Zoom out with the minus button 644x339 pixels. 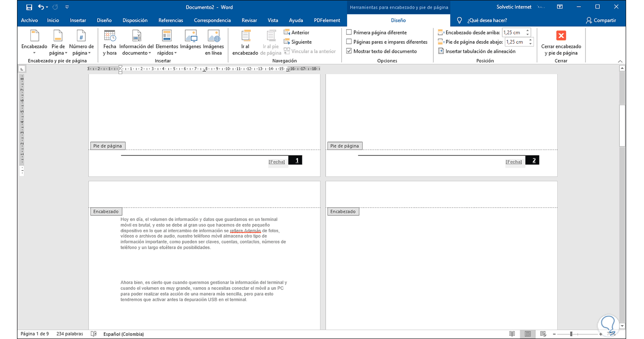[x=555, y=334]
